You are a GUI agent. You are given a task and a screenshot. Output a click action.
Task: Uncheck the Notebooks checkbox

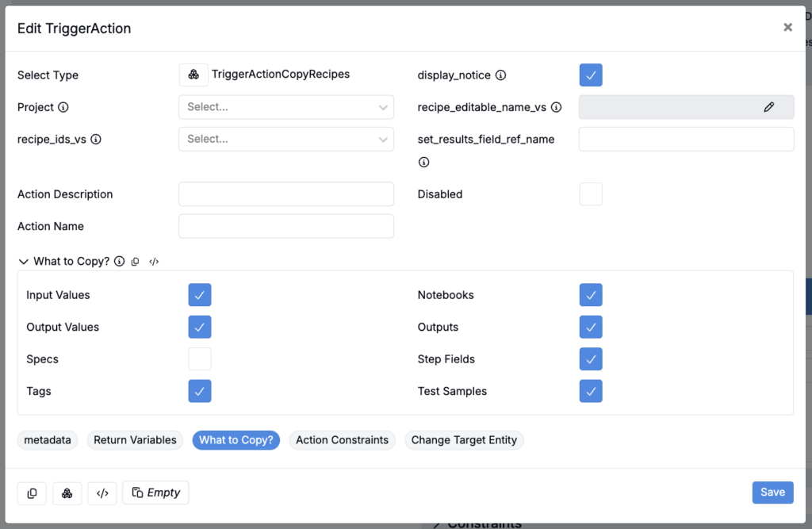[591, 295]
